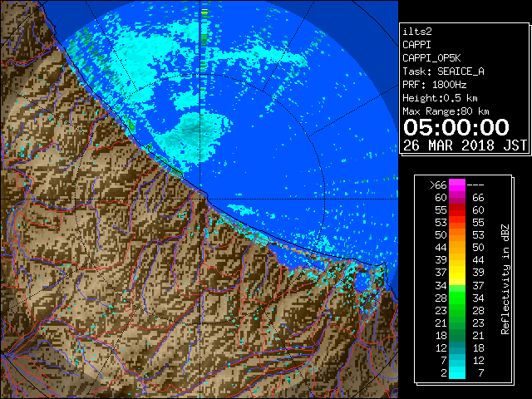The image size is (532, 399).
Task: Click the 'Task: SEAICE_A' line
Action: (443, 71)
